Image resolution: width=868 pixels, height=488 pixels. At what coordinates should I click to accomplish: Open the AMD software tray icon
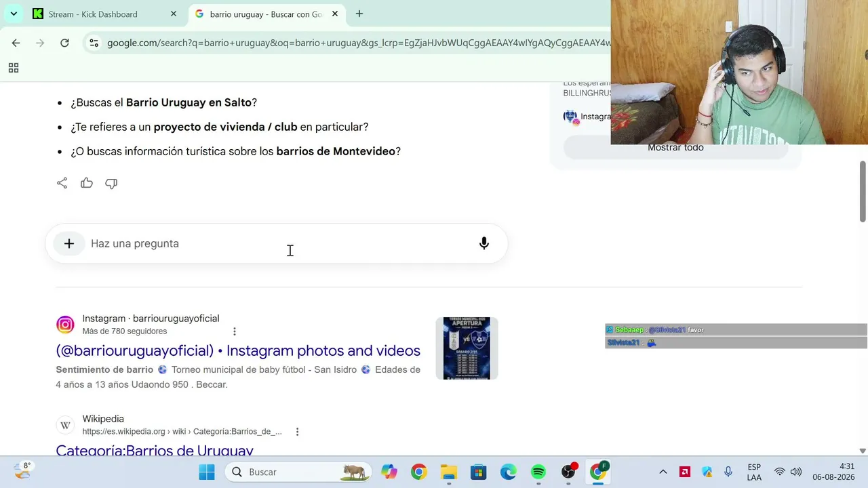(x=685, y=472)
